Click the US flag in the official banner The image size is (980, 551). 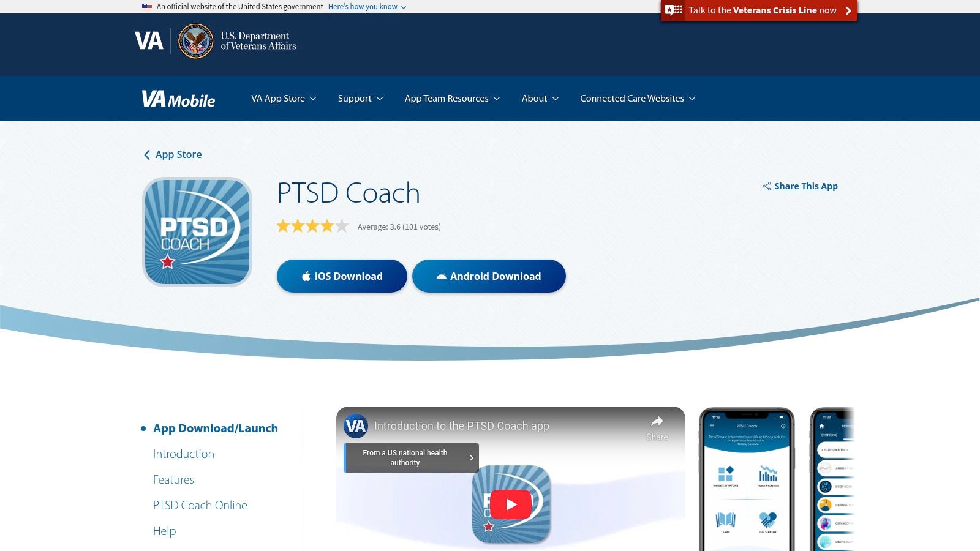tap(146, 7)
